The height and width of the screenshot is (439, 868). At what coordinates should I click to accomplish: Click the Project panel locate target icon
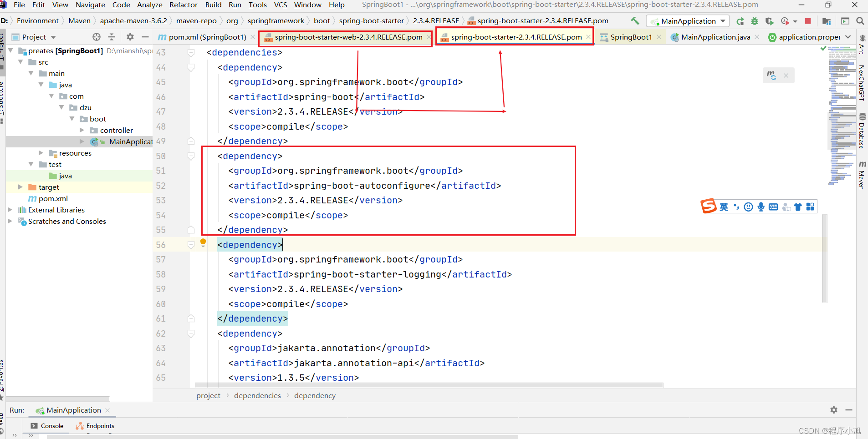click(97, 37)
